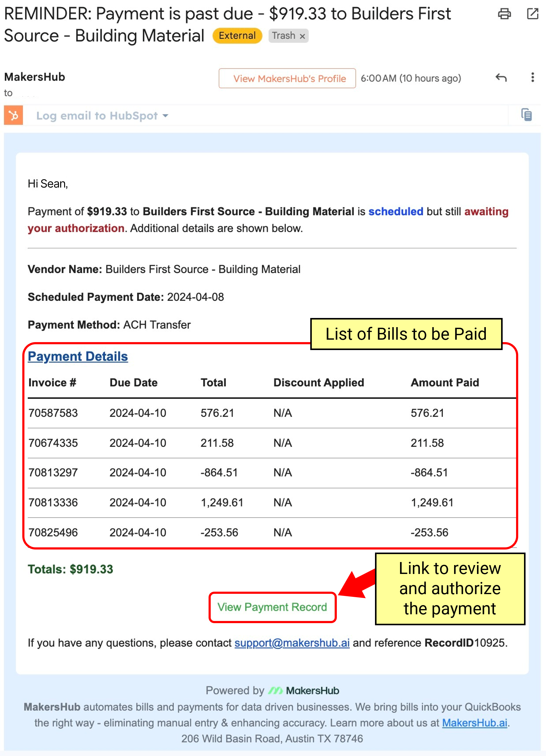Click the Discount Applied column header
Screen dimensions: 546x756
319,383
